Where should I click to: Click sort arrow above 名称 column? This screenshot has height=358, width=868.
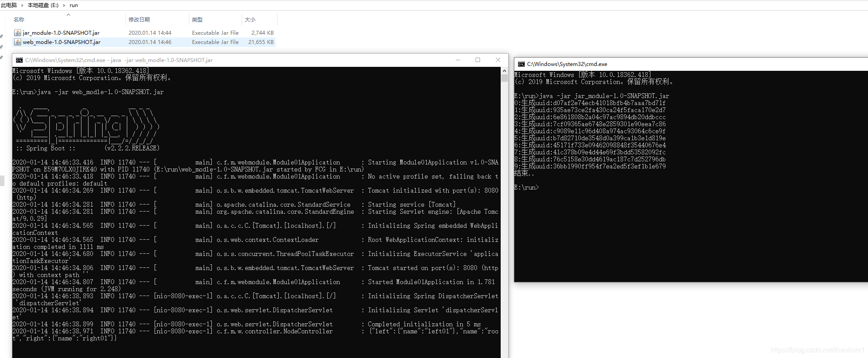coord(68,15)
